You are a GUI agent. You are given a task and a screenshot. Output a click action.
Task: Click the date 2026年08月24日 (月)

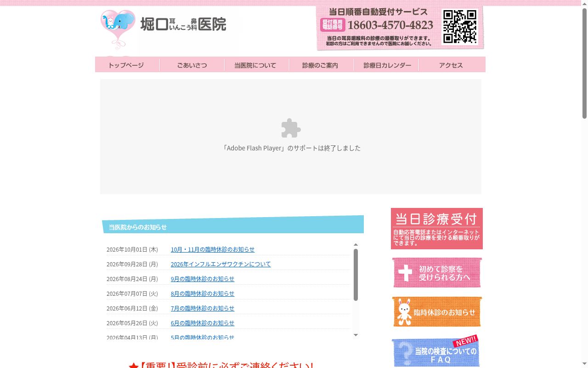(132, 279)
